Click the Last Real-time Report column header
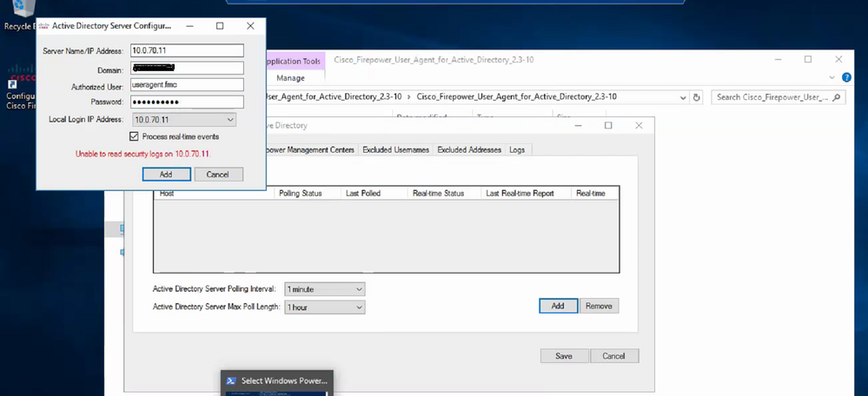 (526, 193)
